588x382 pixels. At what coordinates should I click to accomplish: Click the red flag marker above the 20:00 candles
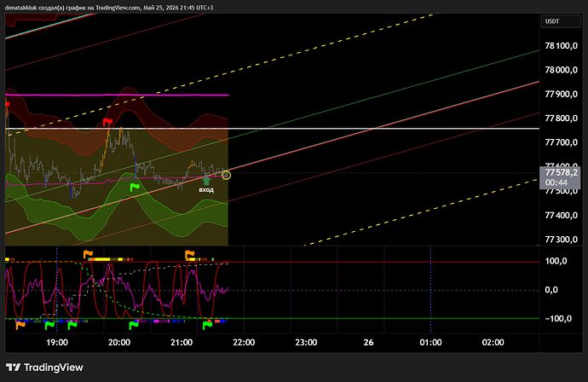coord(107,122)
